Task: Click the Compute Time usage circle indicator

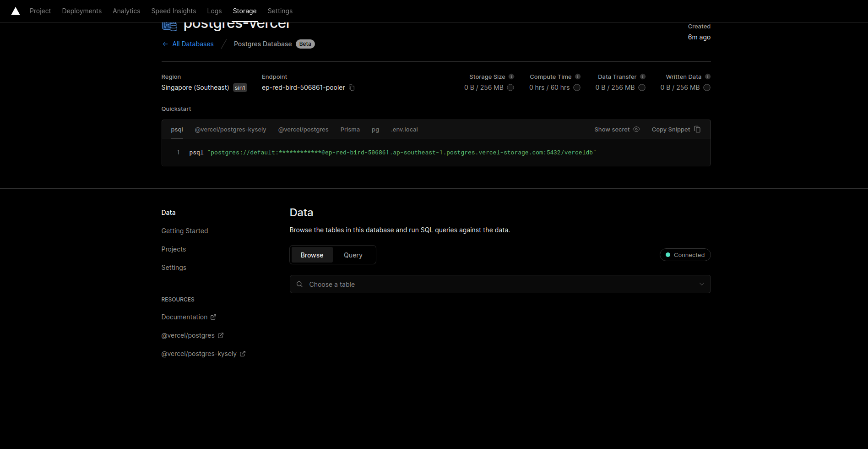Action: pos(577,88)
